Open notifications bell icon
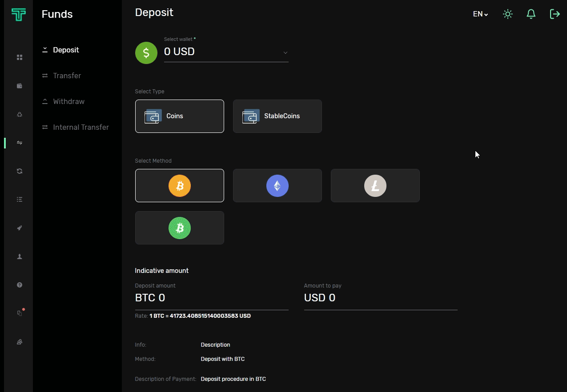This screenshot has width=567, height=392. pyautogui.click(x=531, y=14)
